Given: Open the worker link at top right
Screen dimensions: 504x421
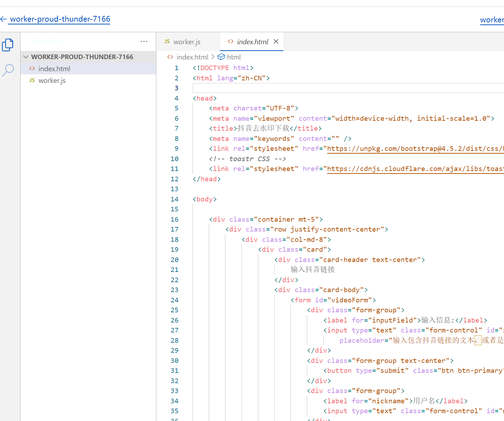Looking at the screenshot, I should 492,20.
